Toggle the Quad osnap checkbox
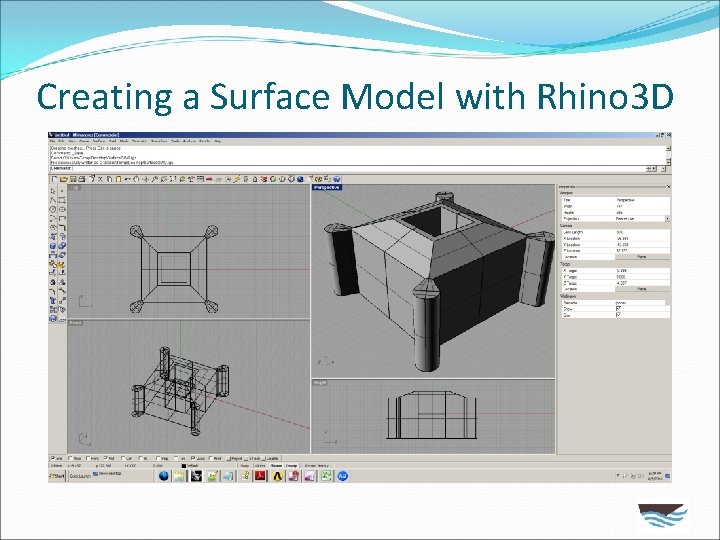720x540 pixels. [x=193, y=458]
